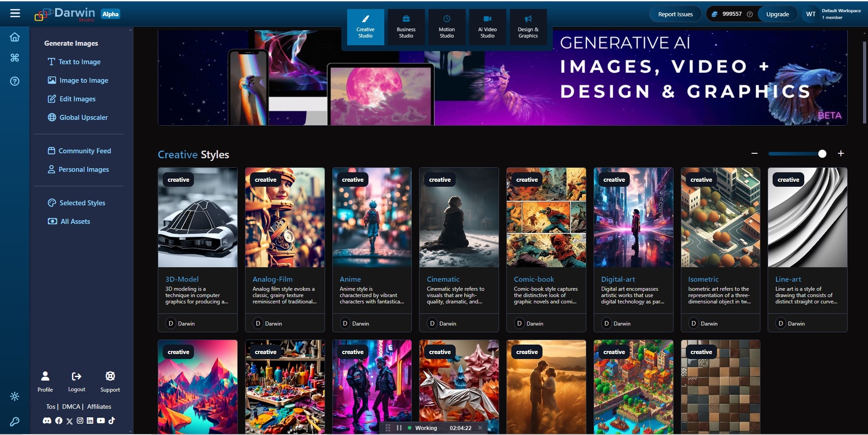868x435 pixels.
Task: Open the help question mark icon
Action: pos(15,81)
